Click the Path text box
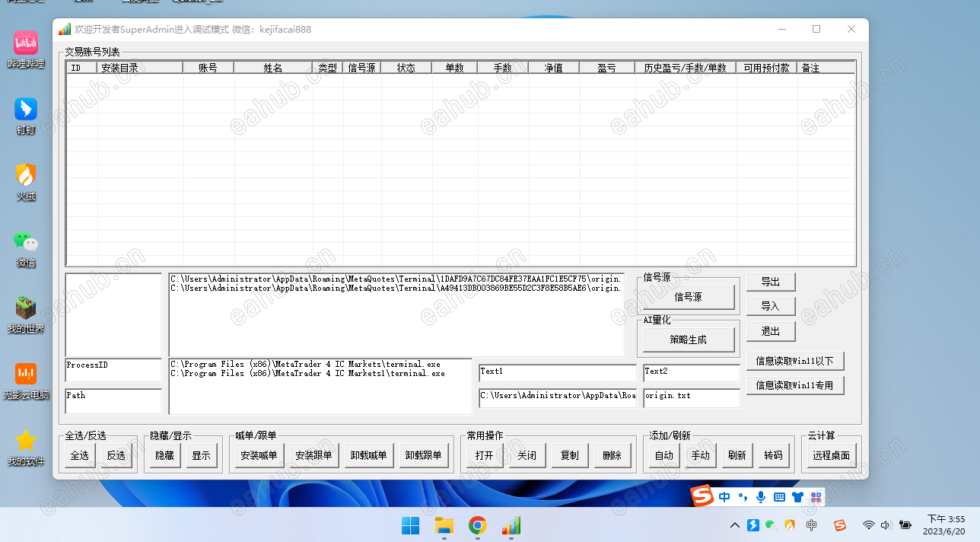This screenshot has height=542, width=980. pyautogui.click(x=113, y=401)
